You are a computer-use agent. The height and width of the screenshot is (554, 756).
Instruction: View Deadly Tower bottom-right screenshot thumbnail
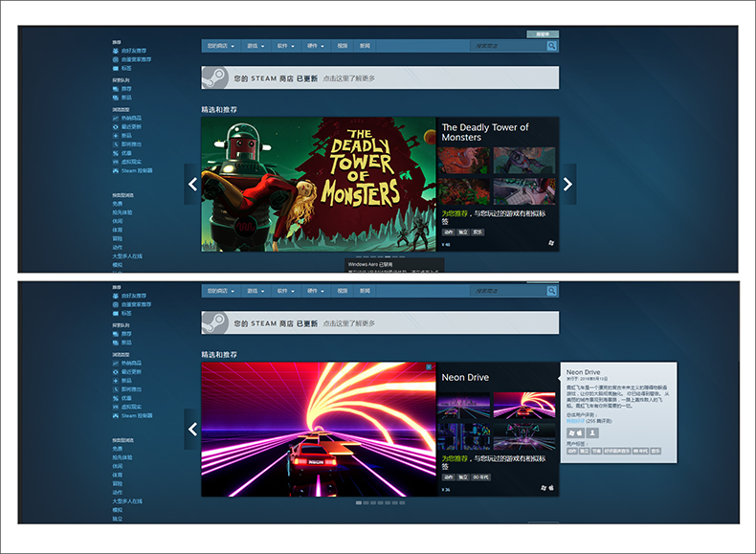click(524, 191)
